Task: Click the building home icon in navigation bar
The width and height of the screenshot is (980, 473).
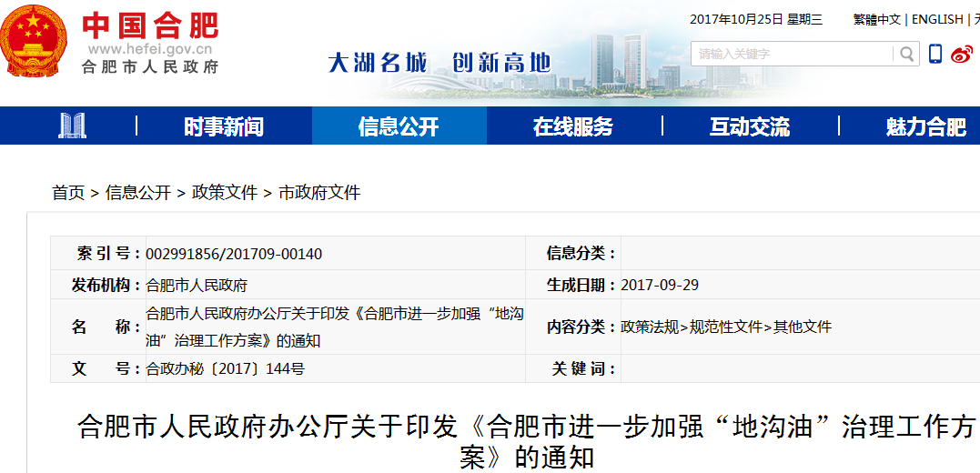Action: (72, 126)
